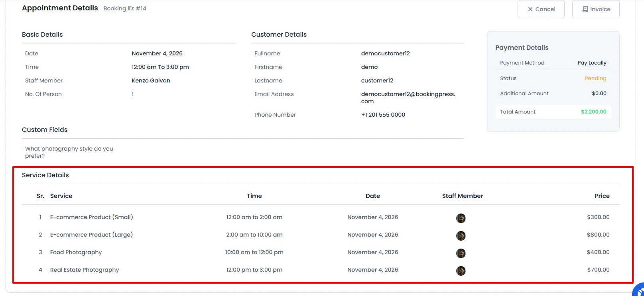Image resolution: width=644 pixels, height=296 pixels.
Task: Click the 2:00 am to 10:00 am time cell
Action: coord(254,235)
